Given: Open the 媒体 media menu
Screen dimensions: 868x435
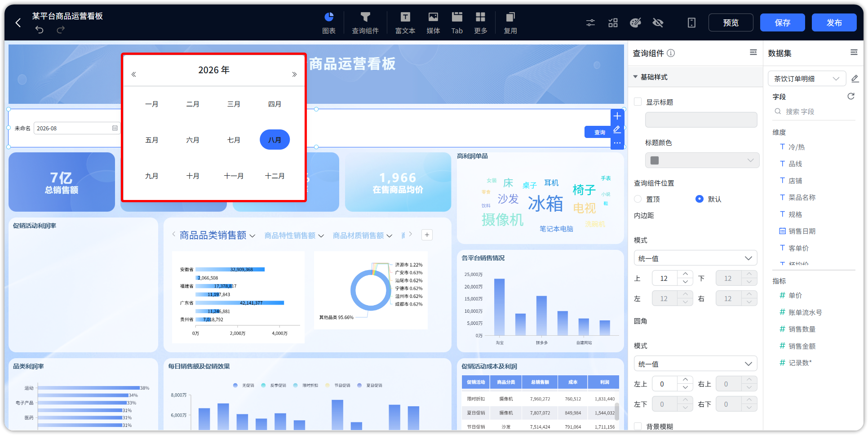Looking at the screenshot, I should [x=433, y=23].
